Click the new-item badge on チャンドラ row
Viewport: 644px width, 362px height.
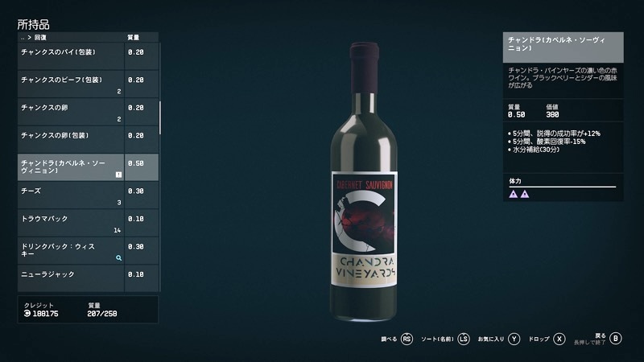click(118, 175)
